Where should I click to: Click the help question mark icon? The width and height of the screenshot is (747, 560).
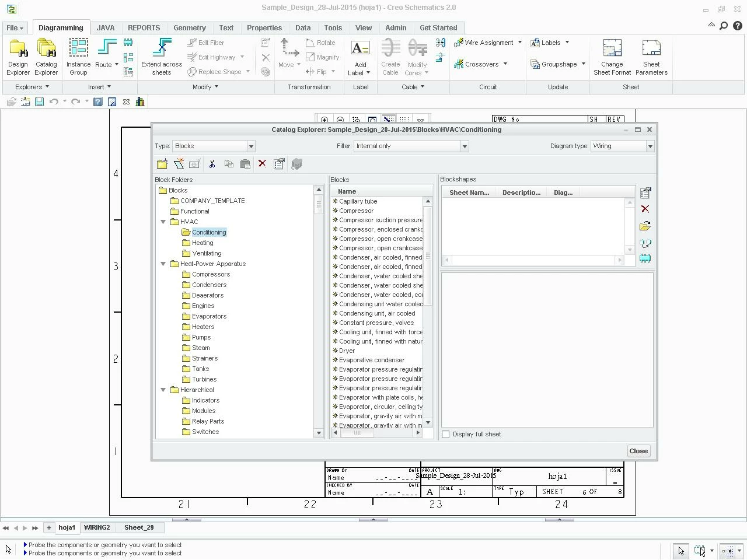click(x=98, y=101)
